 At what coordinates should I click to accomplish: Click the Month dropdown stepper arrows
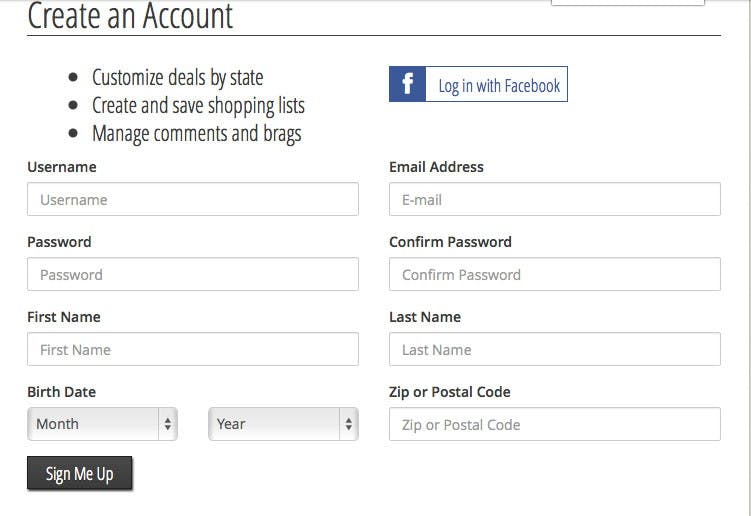coord(168,424)
